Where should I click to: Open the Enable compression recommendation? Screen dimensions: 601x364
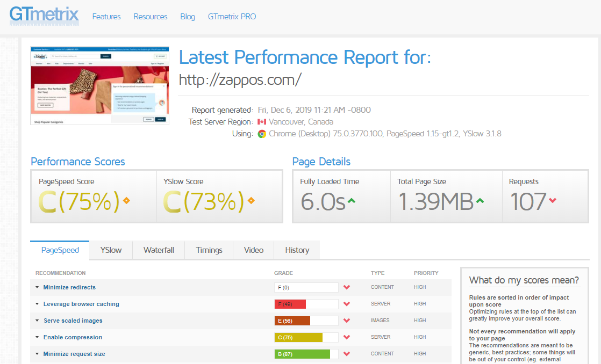point(73,337)
